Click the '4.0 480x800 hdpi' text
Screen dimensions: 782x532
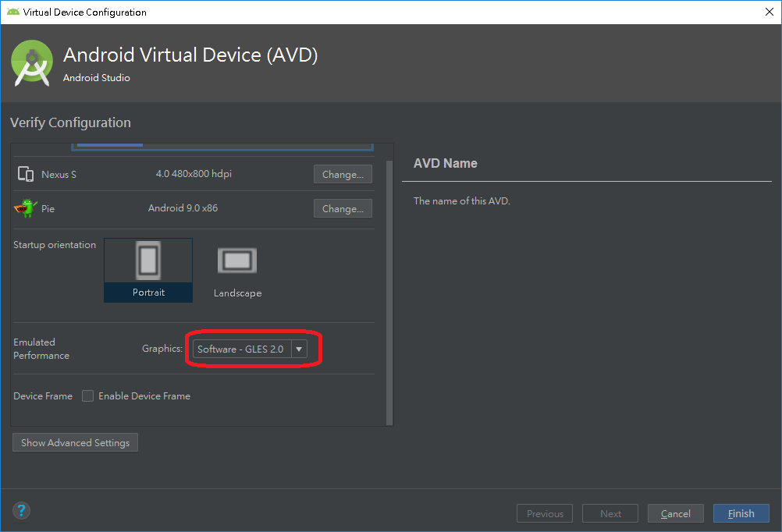[x=194, y=173]
